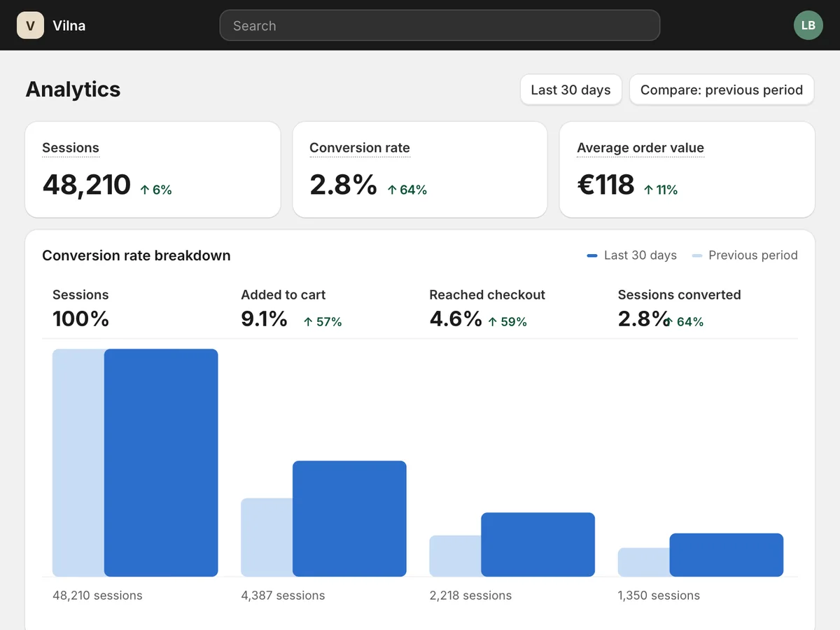Screen dimensions: 840x630
Task: Click the 57% increase beside Added to cart
Action: 323,322
